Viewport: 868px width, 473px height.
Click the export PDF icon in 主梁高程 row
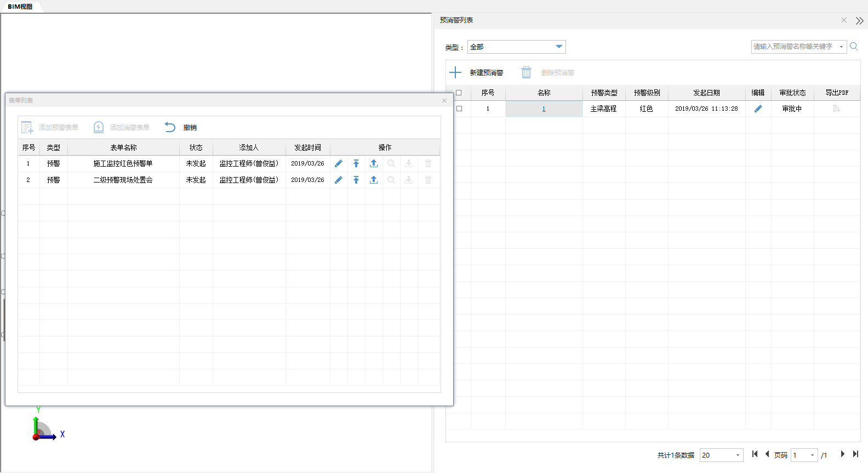click(837, 109)
